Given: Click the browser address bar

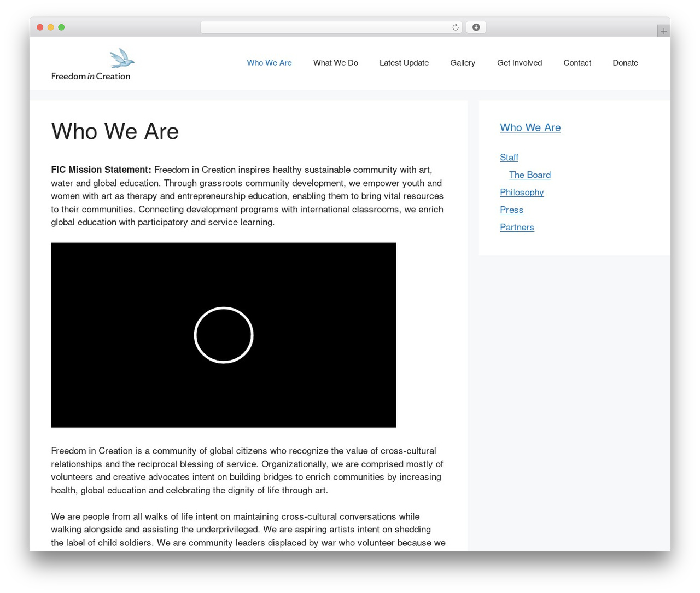Looking at the screenshot, I should pyautogui.click(x=331, y=27).
